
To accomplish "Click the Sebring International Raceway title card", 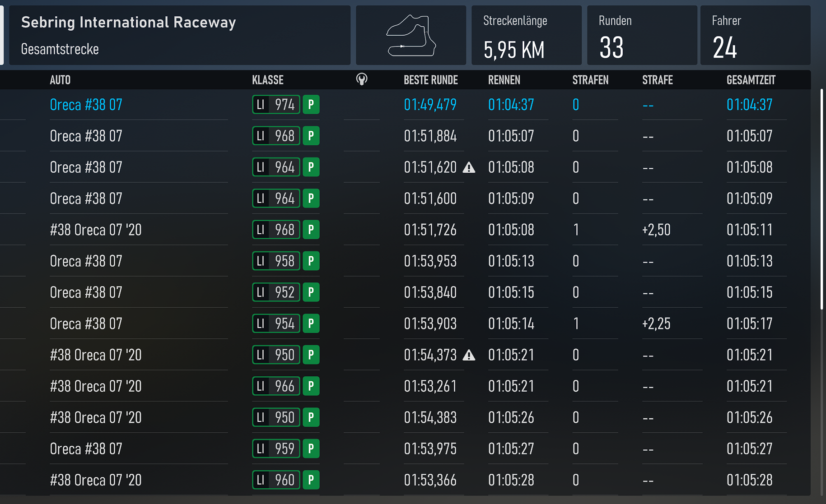I will pos(180,35).
